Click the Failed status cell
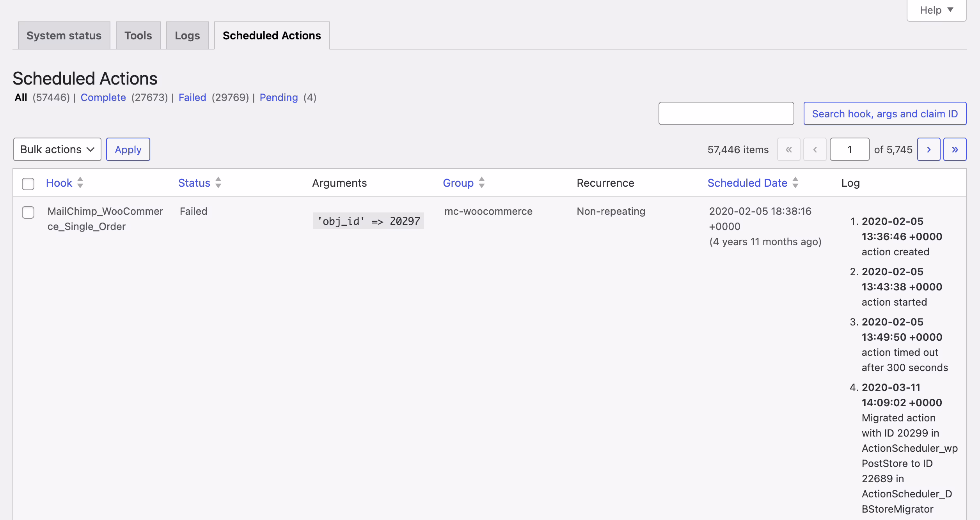This screenshot has width=980, height=520. click(194, 211)
